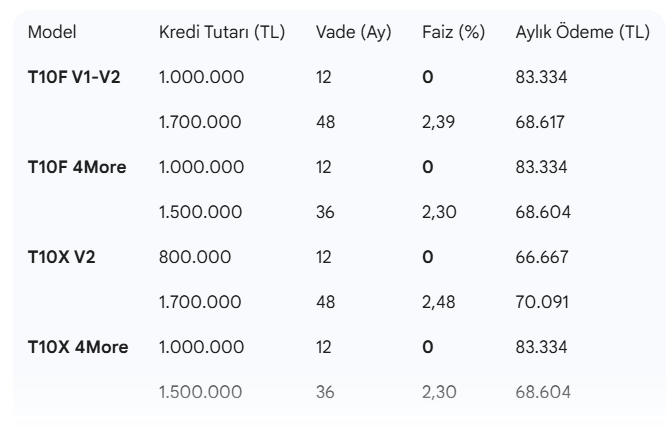Click the 800.000 credit amount cell
The height and width of the screenshot is (426, 670).
195,257
